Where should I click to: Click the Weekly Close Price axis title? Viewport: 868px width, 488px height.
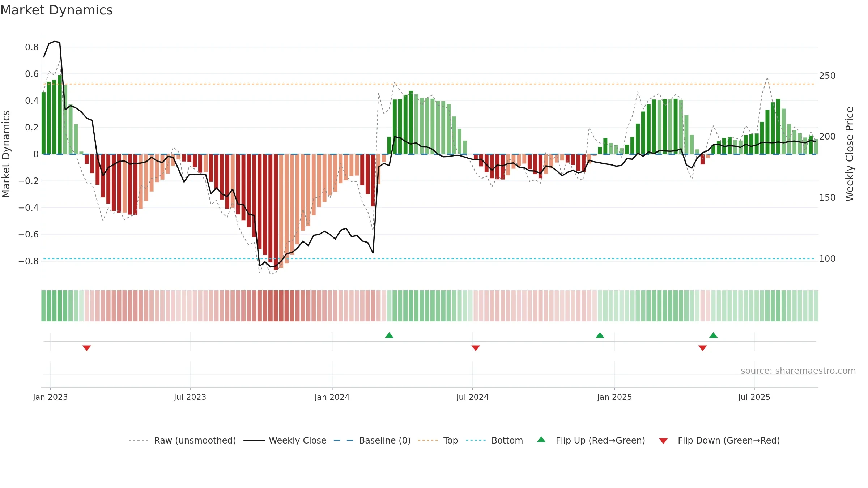click(x=850, y=154)
